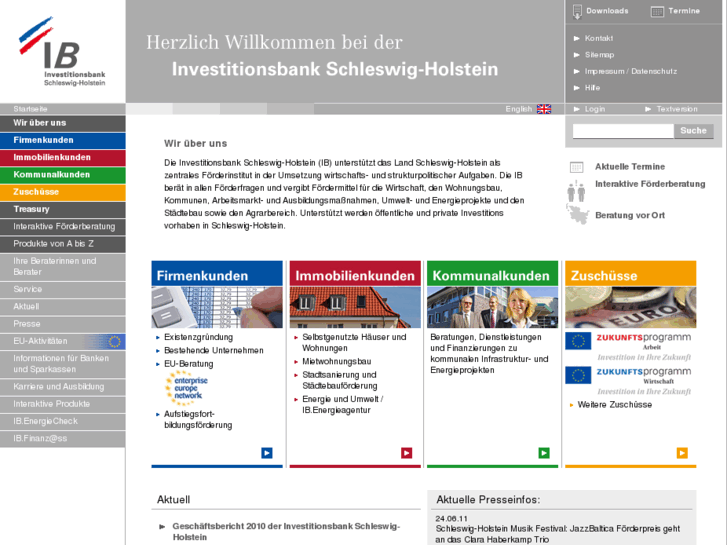Open the Impressum / Datenschutz link

click(x=631, y=71)
